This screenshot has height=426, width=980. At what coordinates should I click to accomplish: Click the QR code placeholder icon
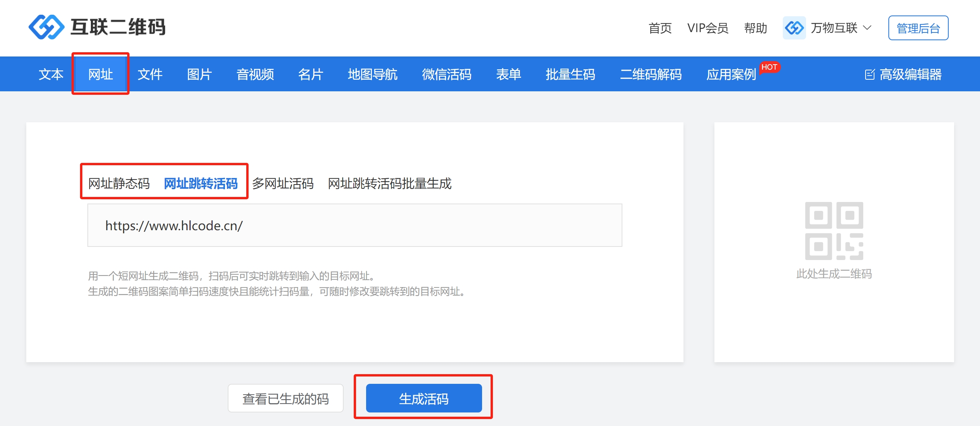pyautogui.click(x=834, y=231)
